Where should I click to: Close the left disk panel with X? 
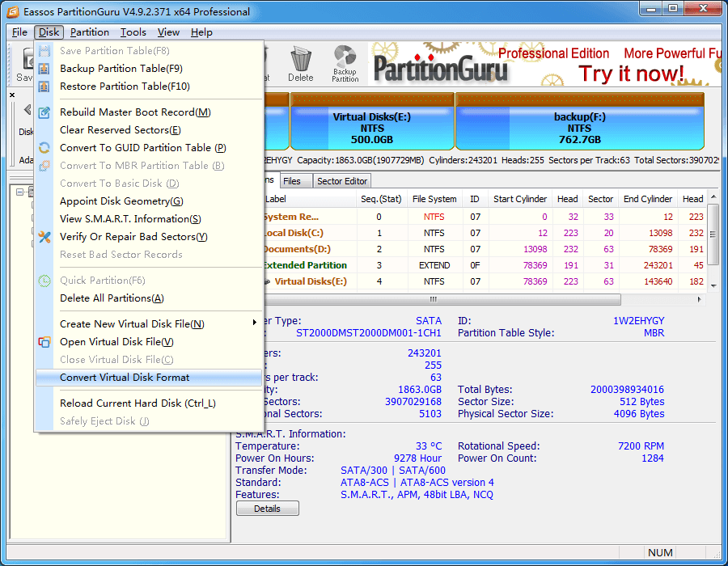12,95
